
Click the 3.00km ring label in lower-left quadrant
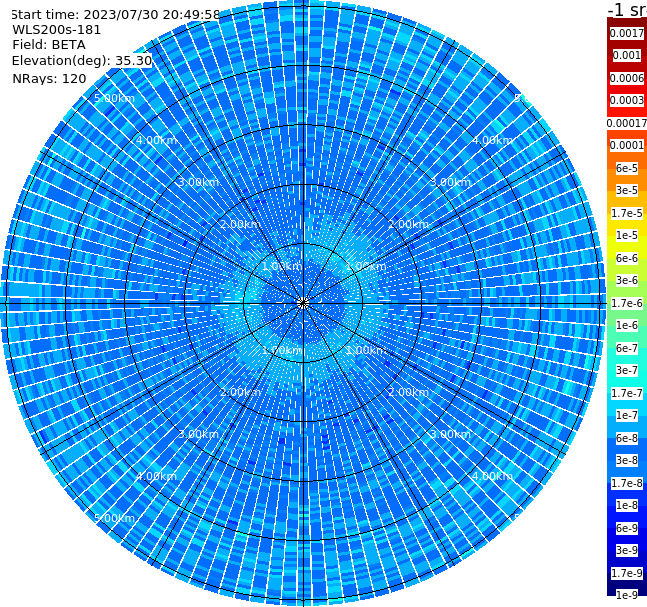pyautogui.click(x=198, y=434)
